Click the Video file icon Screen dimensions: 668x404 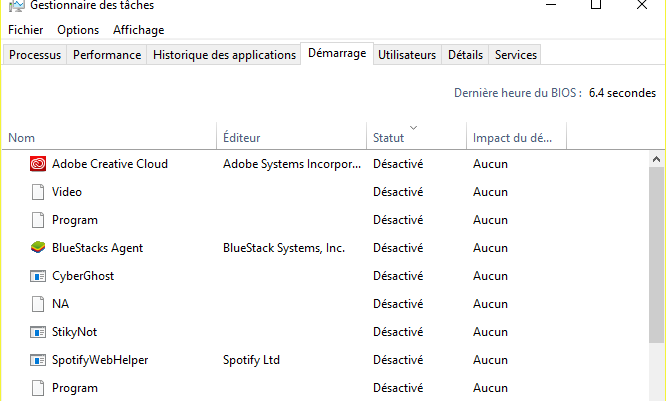click(38, 192)
